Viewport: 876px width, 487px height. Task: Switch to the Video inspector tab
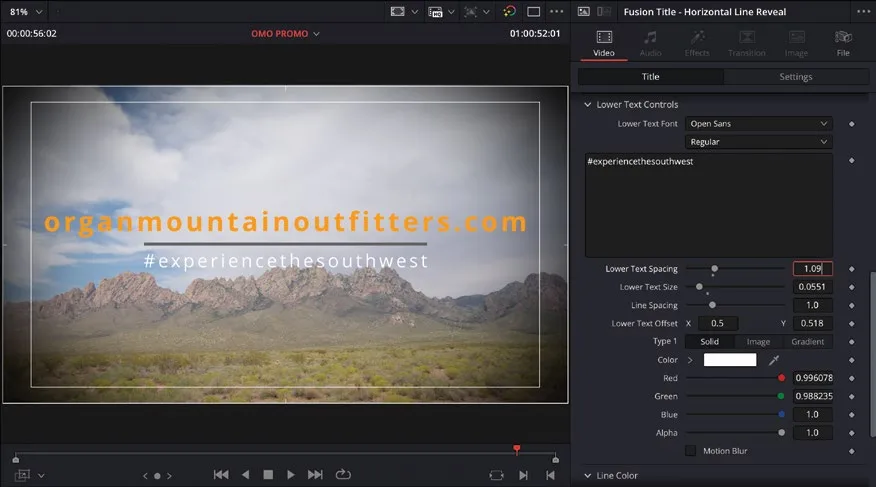point(604,44)
